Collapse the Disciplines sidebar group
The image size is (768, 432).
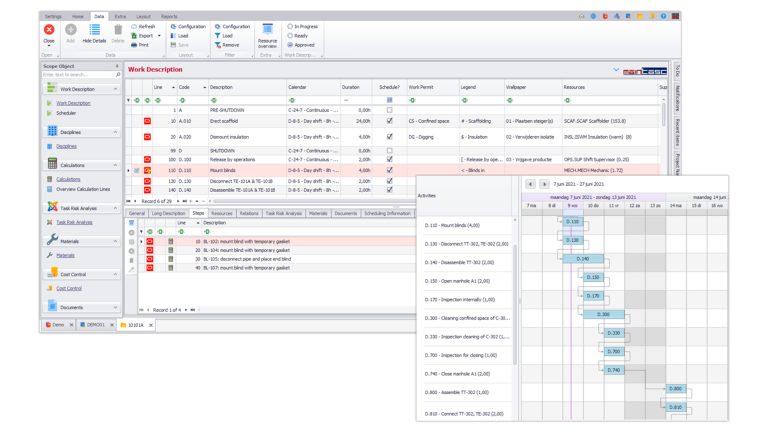[116, 132]
